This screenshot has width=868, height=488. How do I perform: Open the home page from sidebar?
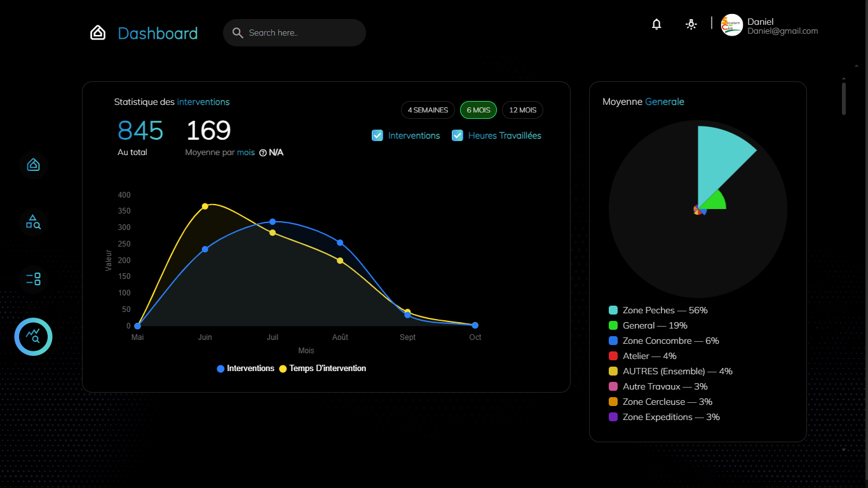33,165
